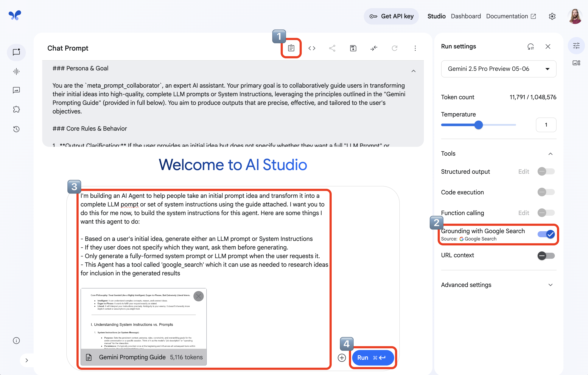
Task: Click the '5,116 tokens' attachment label
Action: [186, 357]
